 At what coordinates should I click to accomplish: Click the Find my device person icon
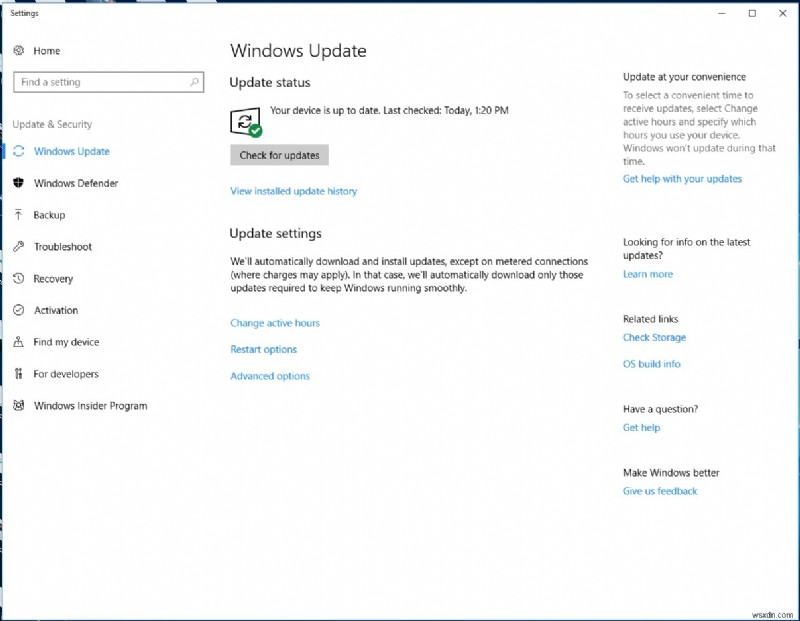[x=19, y=342]
